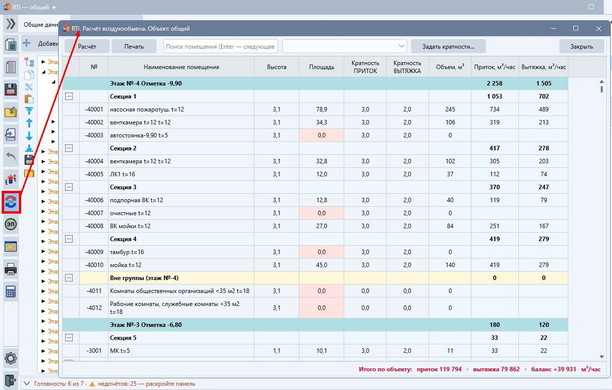Create new blank document from sidebar
The image size is (612, 390).
tap(11, 67)
